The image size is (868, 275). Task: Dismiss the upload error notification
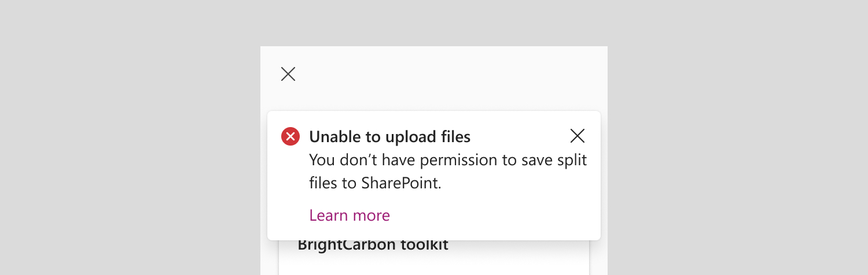[578, 136]
